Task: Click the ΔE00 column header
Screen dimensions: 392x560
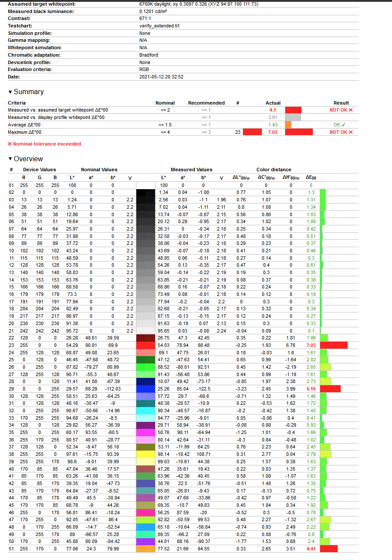Action: (311, 177)
